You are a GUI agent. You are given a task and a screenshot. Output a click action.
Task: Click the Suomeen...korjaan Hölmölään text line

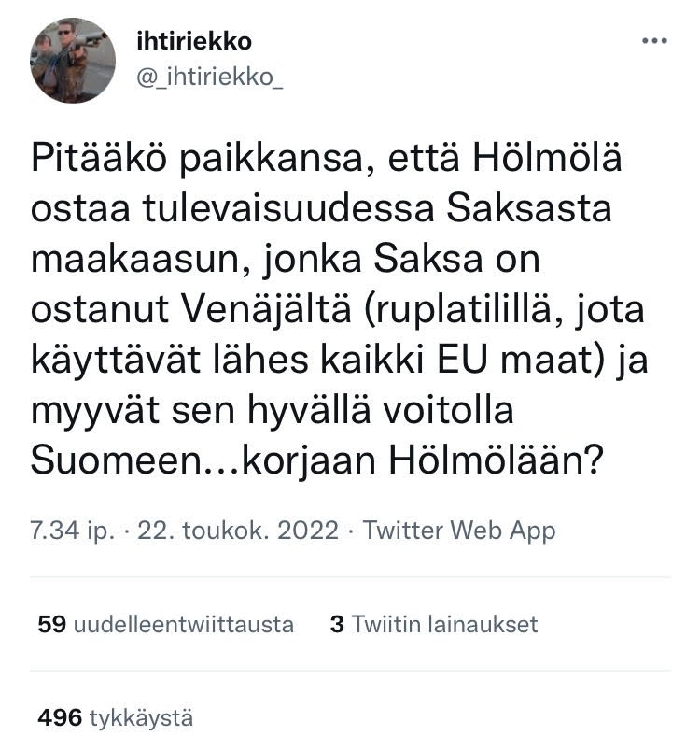317,460
